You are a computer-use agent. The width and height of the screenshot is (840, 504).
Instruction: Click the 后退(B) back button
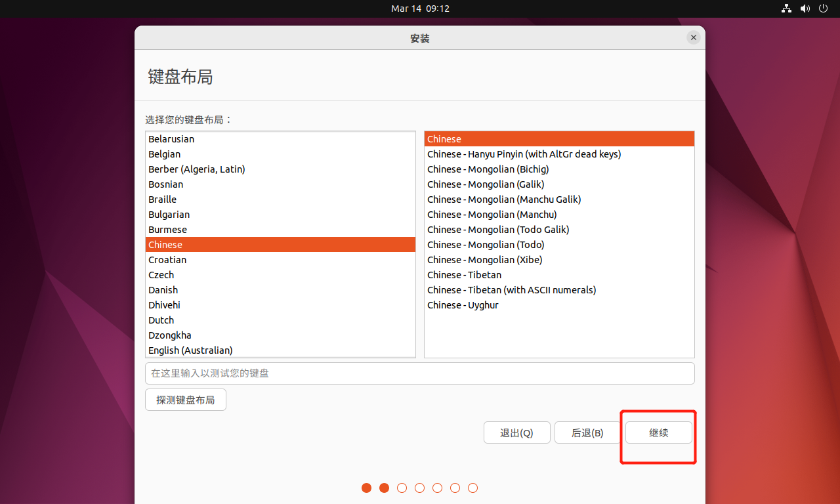coord(587,432)
